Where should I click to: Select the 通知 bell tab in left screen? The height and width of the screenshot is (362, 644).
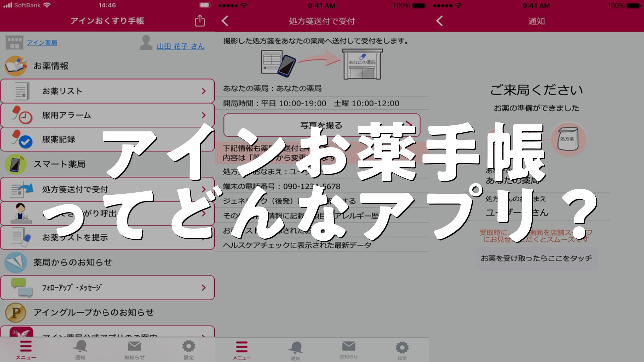tap(80, 350)
